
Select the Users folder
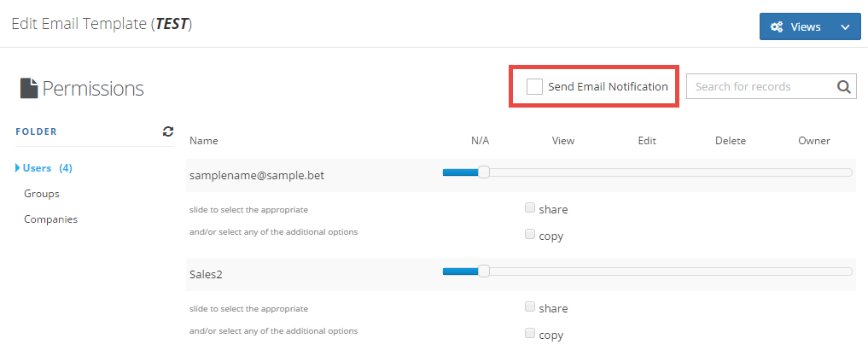pyautogui.click(x=38, y=168)
